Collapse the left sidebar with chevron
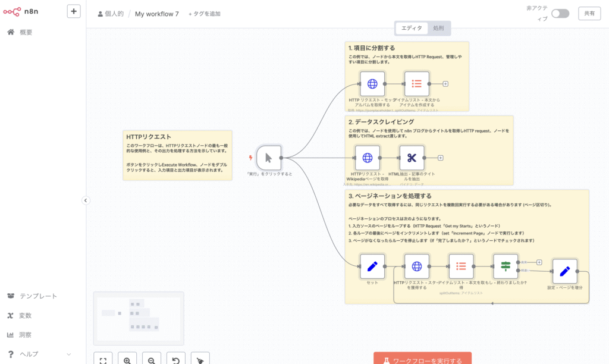Image resolution: width=609 pixels, height=364 pixels. click(x=86, y=200)
